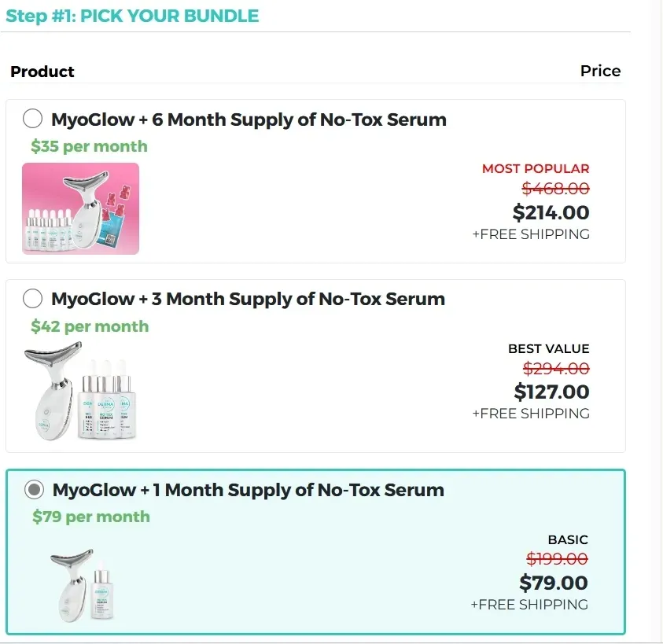The width and height of the screenshot is (663, 644).
Task: Click the 3 month bundle product image
Action: coord(83,392)
